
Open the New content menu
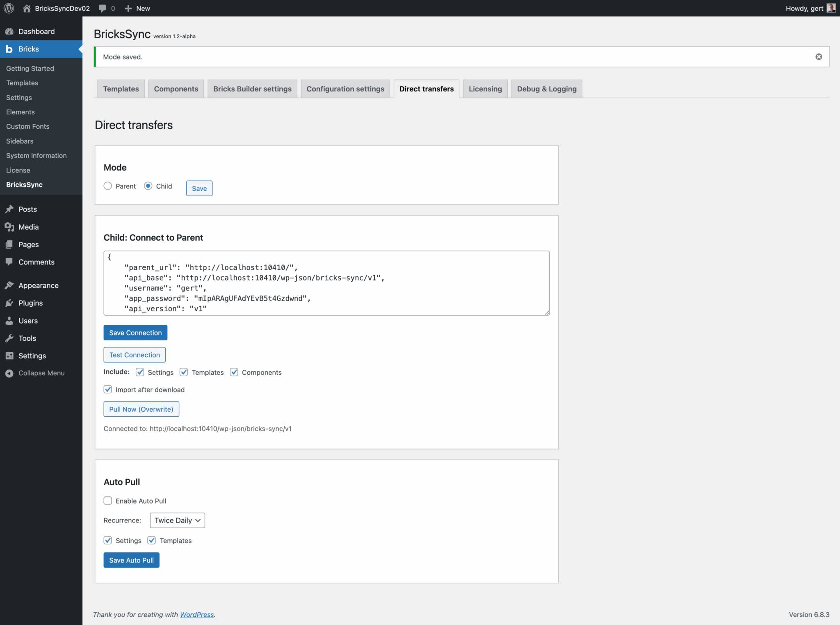(x=137, y=8)
